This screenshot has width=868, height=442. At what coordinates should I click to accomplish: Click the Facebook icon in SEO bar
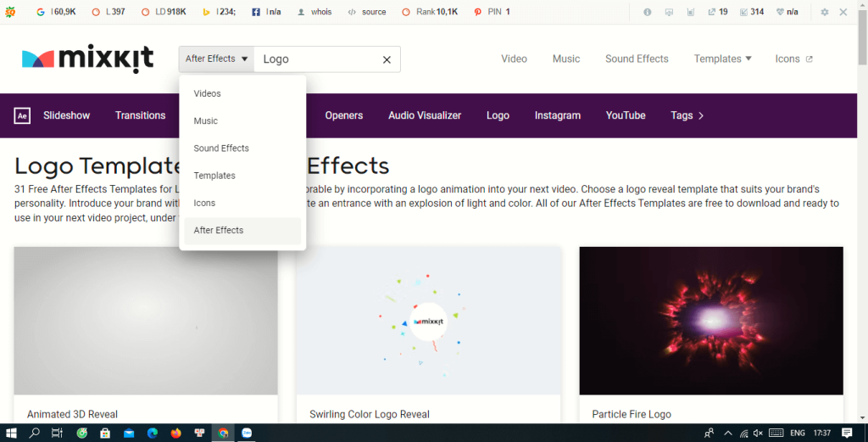tap(256, 12)
